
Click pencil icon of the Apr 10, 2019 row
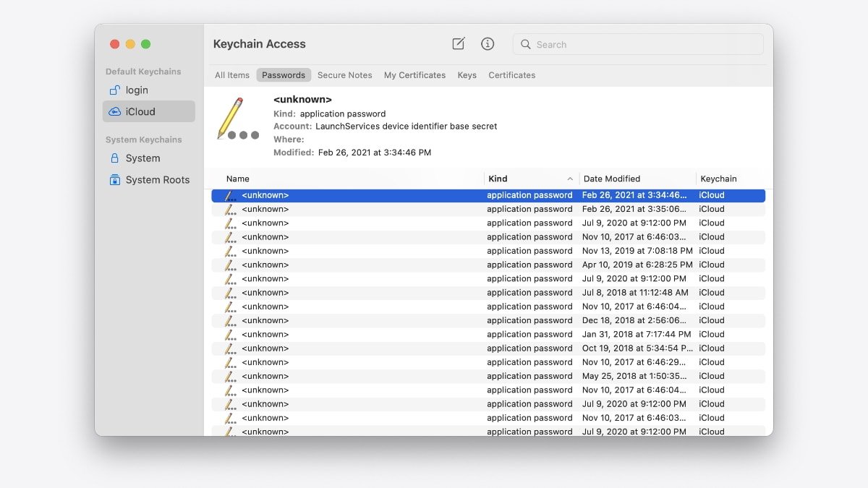click(x=230, y=265)
